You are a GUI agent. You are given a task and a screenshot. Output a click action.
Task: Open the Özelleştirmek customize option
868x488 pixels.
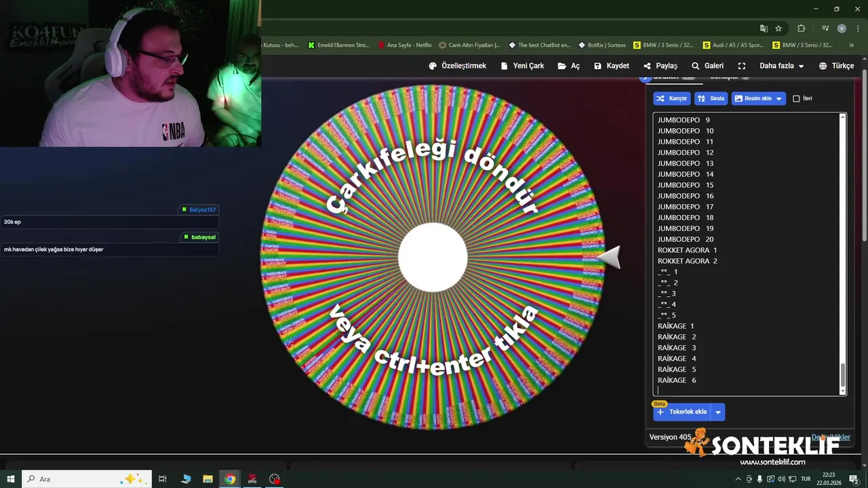(457, 66)
